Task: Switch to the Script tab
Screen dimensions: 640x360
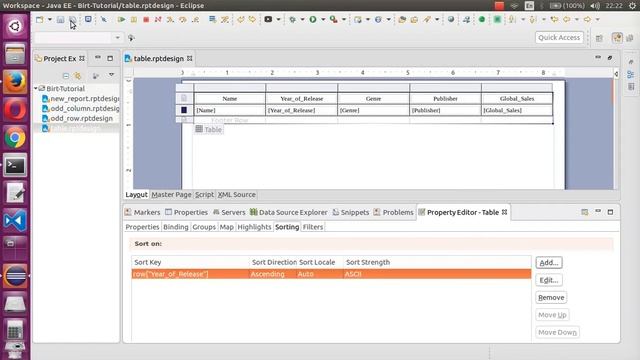Action: coord(204,195)
